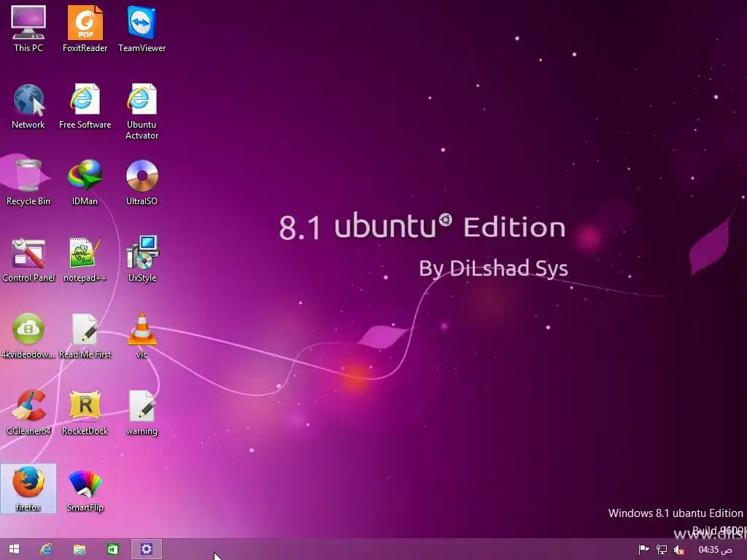Open the Recycle Bin
Screen dimensions: 747x560
(28, 182)
